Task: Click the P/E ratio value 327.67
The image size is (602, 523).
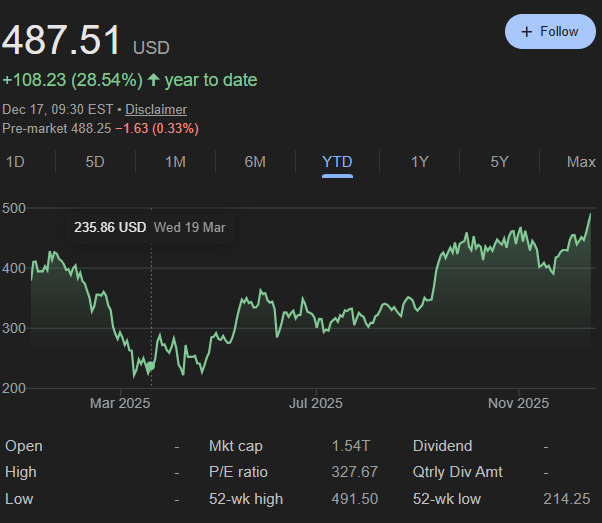Action: point(350,472)
